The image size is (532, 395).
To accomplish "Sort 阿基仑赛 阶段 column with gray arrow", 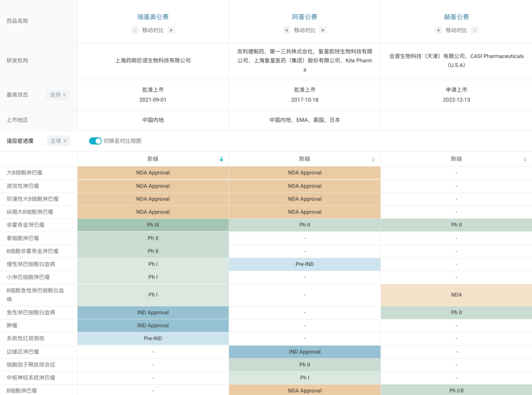I will click(x=373, y=159).
